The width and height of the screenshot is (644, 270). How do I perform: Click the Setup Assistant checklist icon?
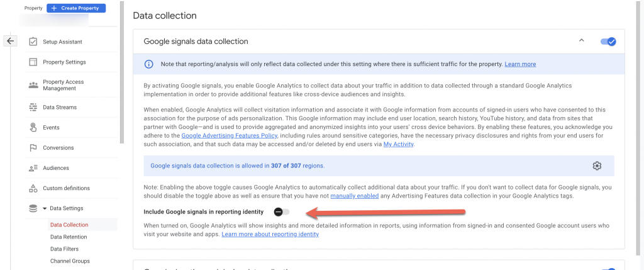[x=33, y=42]
